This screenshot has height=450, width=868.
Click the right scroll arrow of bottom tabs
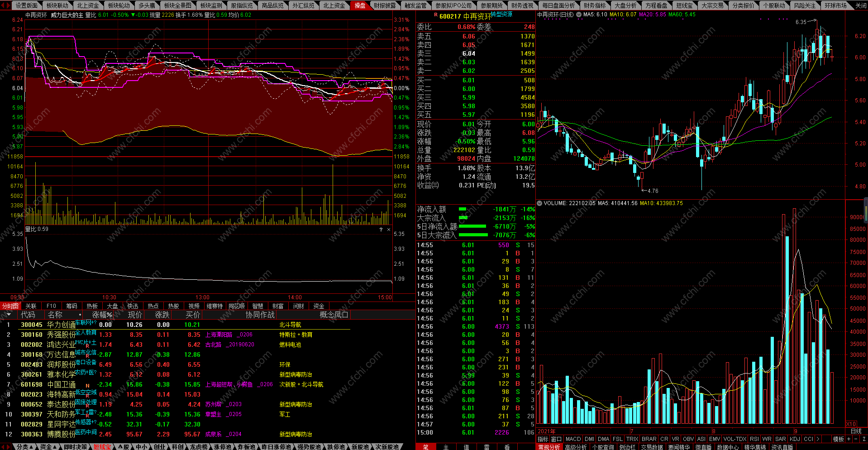coord(9,447)
